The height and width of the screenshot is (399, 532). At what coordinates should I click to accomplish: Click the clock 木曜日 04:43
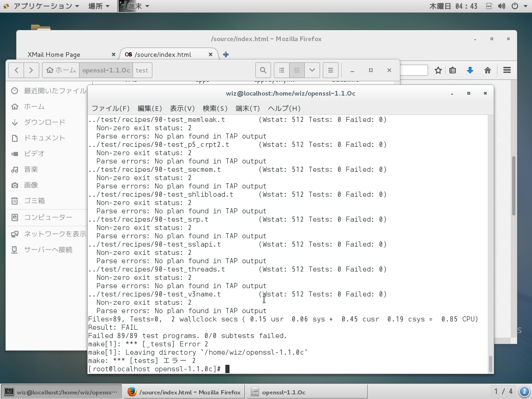click(x=453, y=6)
